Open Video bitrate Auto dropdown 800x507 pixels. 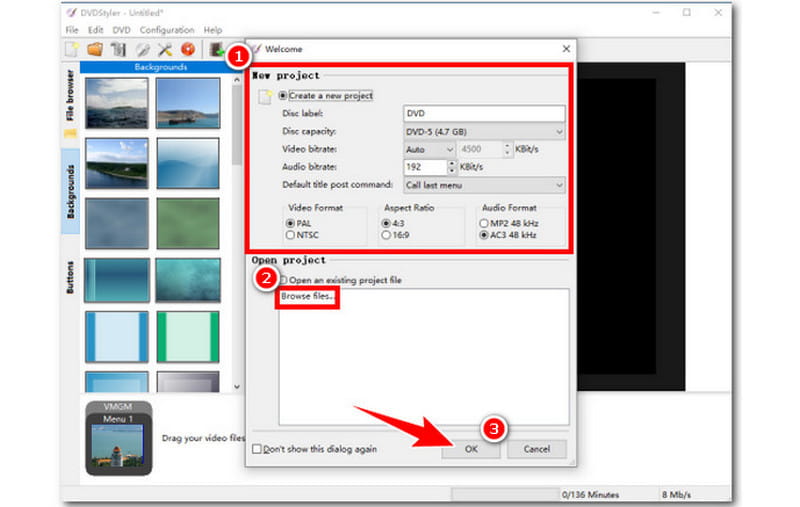(x=429, y=149)
